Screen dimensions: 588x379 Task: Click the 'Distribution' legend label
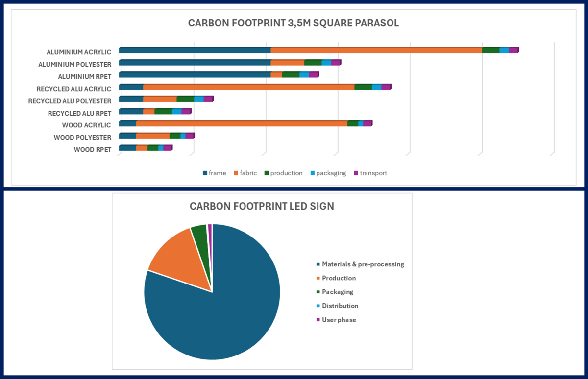point(340,306)
